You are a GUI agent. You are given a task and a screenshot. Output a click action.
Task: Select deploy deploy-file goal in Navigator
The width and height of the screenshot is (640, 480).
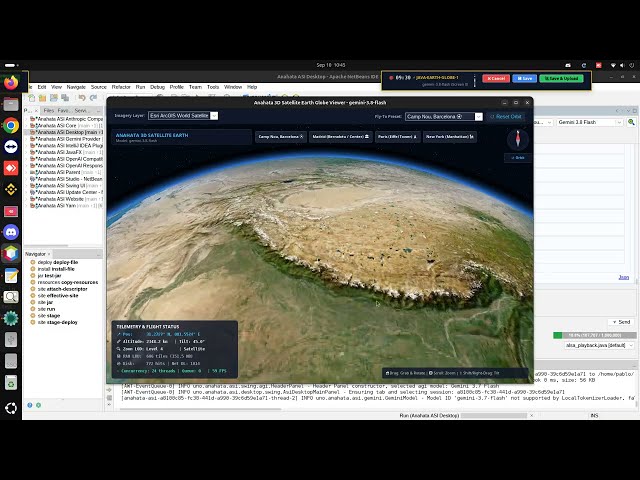54,262
